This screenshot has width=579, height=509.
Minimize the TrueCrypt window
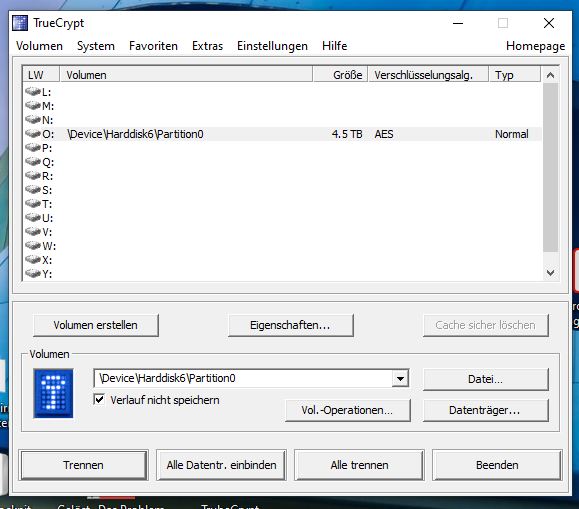coord(458,23)
